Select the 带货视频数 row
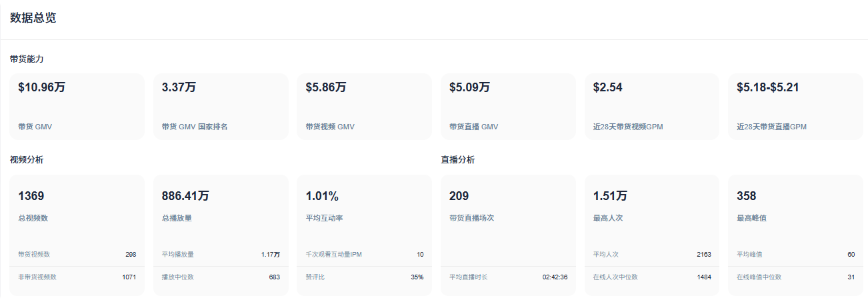This screenshot has height=302, width=868. [77, 255]
